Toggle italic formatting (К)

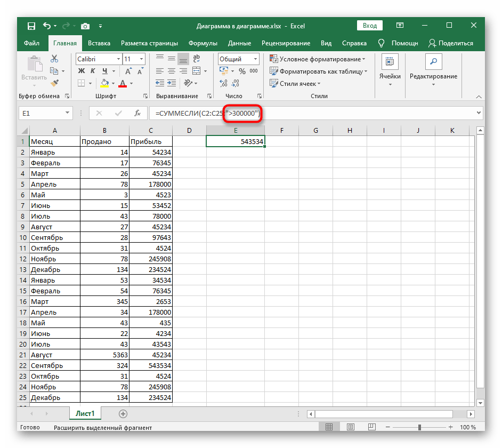93,71
